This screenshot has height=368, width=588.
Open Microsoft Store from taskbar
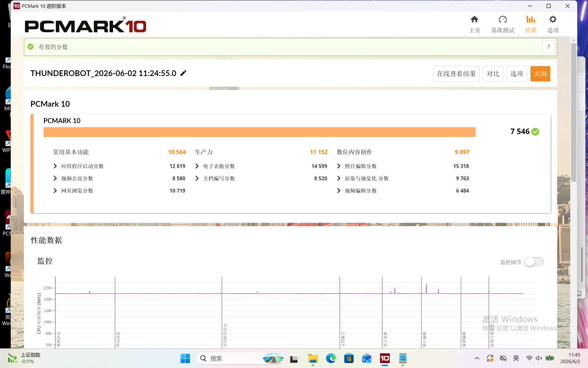click(x=349, y=359)
